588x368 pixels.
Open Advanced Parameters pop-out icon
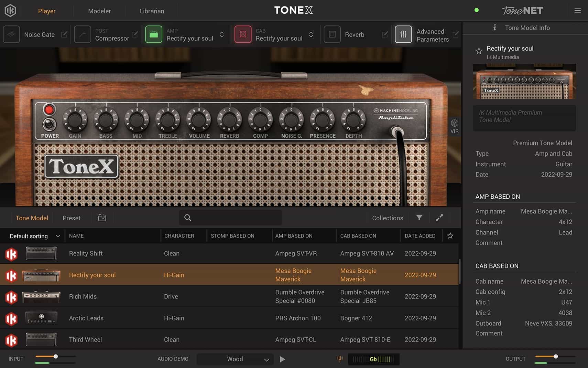tap(456, 34)
